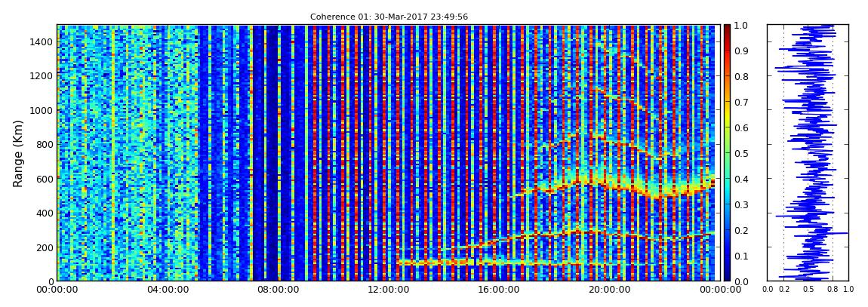
Task: Click the green middle of the colorbar
Action: tap(727, 152)
